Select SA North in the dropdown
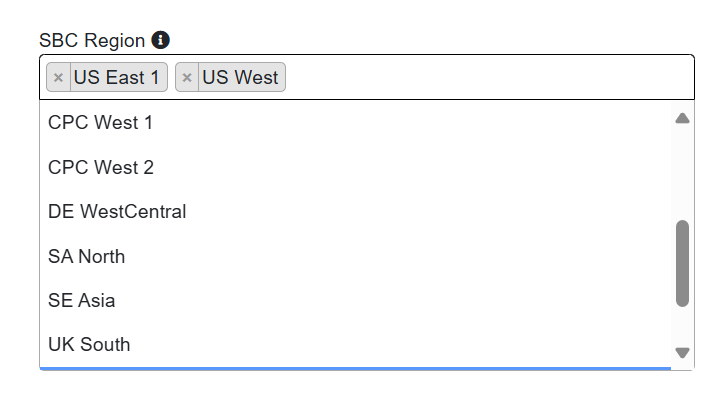The height and width of the screenshot is (406, 727). pyautogui.click(x=355, y=256)
